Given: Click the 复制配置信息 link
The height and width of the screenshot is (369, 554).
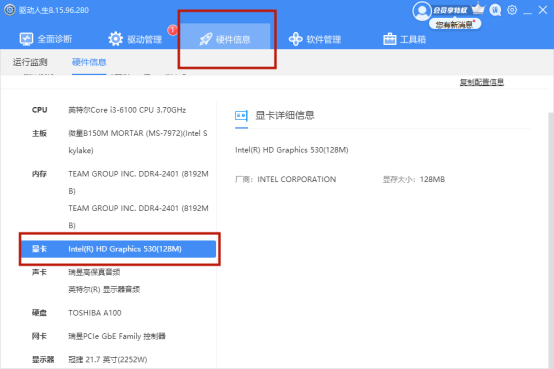Looking at the screenshot, I should (x=482, y=82).
